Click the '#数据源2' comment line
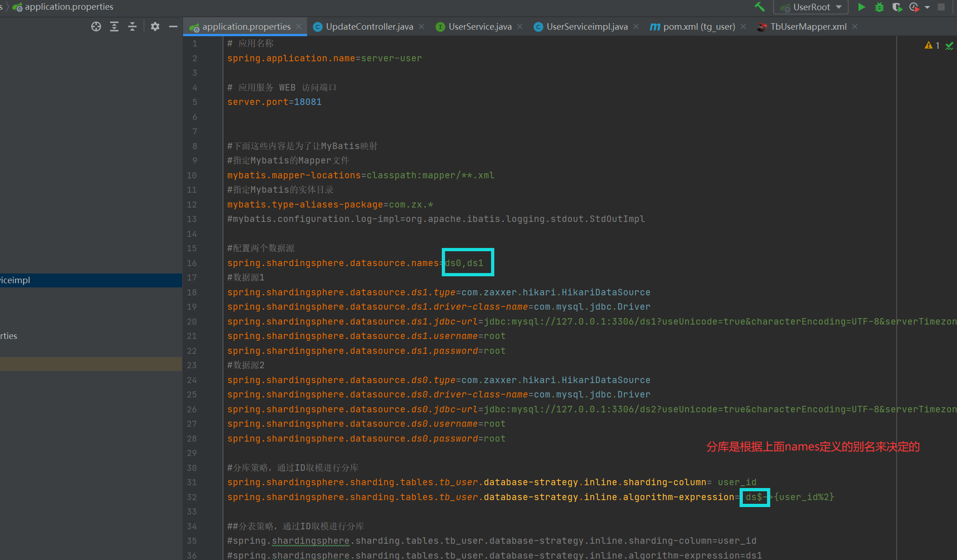The image size is (957, 560). click(x=246, y=365)
